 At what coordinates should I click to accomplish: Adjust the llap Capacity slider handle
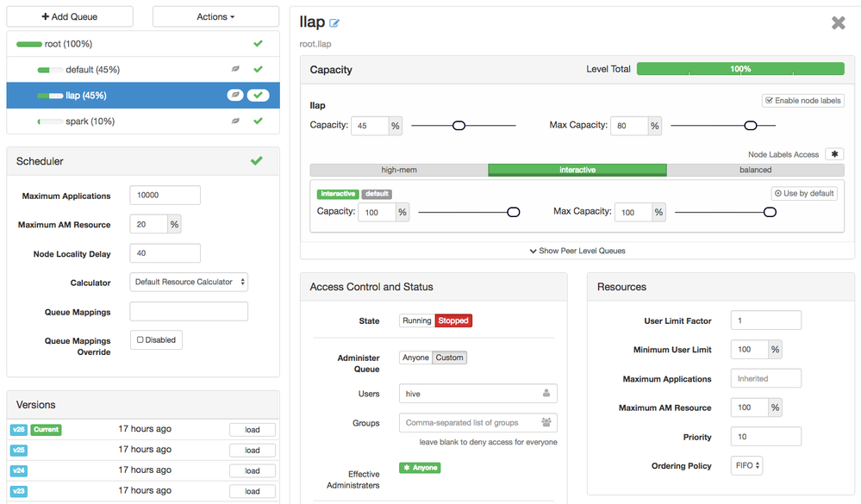(459, 126)
